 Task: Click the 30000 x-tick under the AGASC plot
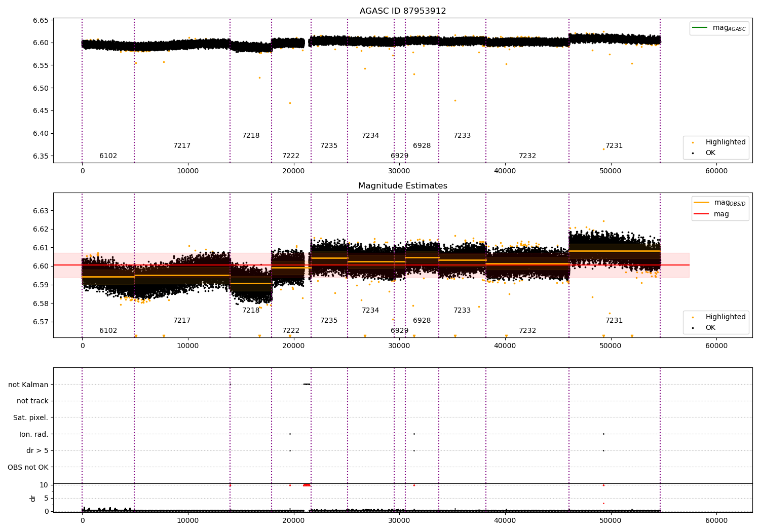399,171
